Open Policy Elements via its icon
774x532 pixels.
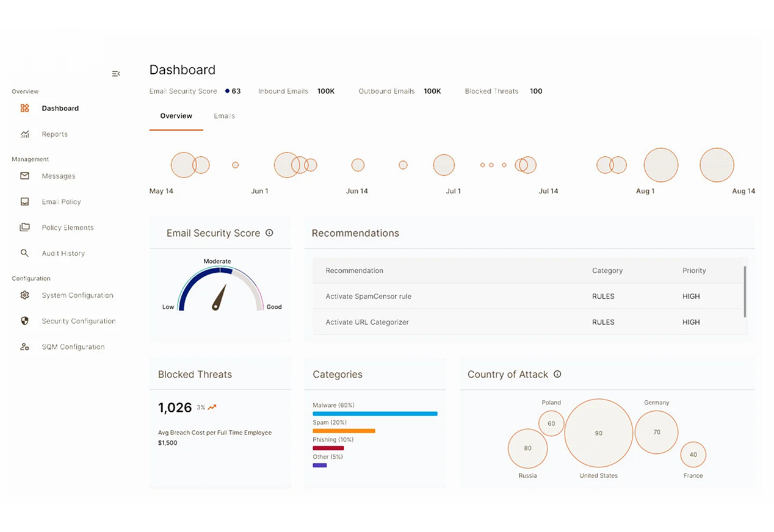coord(24,227)
